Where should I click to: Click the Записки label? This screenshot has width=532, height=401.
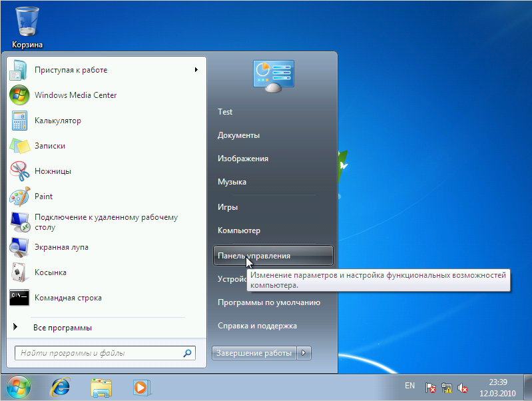click(50, 146)
